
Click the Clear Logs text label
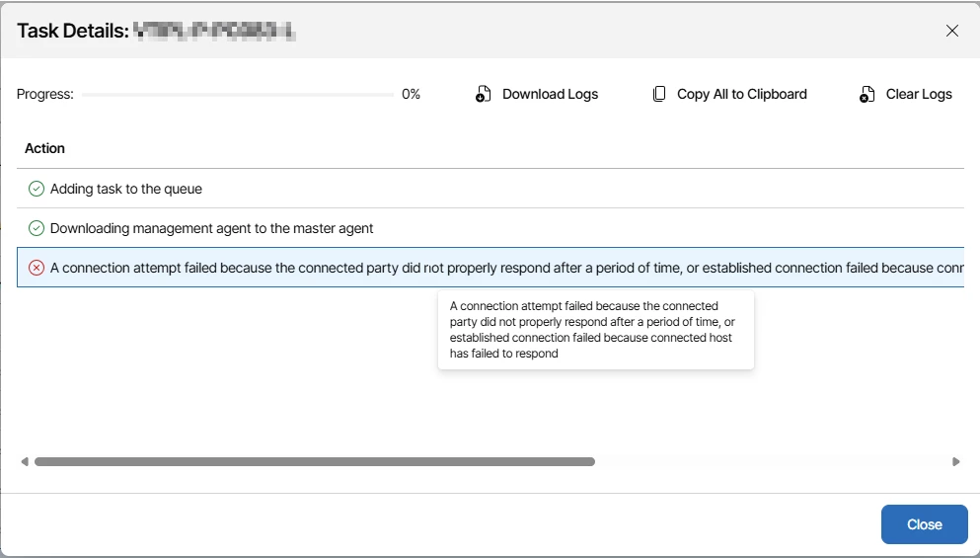point(919,95)
